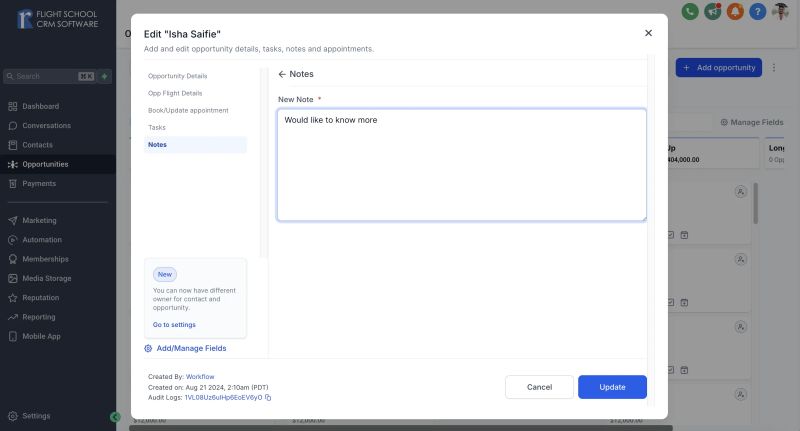Click the sidebar Search field
This screenshot has width=800, height=431.
click(50, 76)
